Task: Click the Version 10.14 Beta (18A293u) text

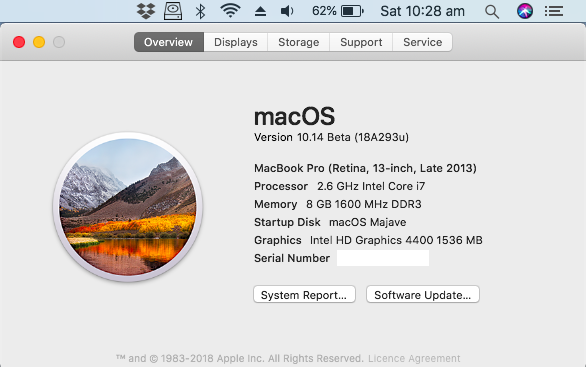Action: click(x=331, y=137)
